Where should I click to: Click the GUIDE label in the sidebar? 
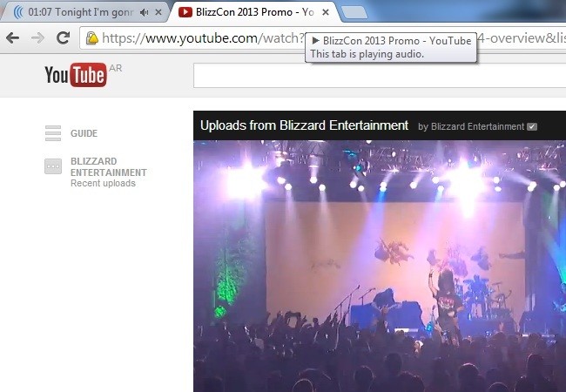(84, 133)
